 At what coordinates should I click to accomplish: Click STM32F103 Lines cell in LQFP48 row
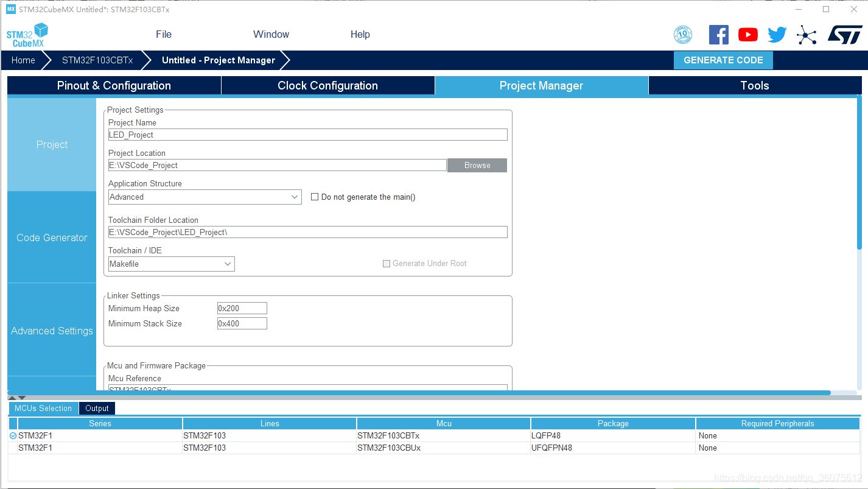(270, 435)
